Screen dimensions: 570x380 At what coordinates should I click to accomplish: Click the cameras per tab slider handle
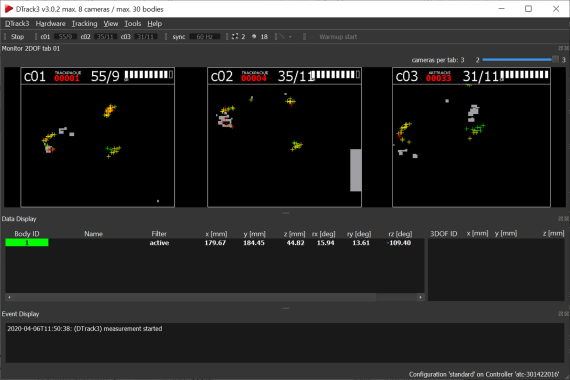click(555, 60)
